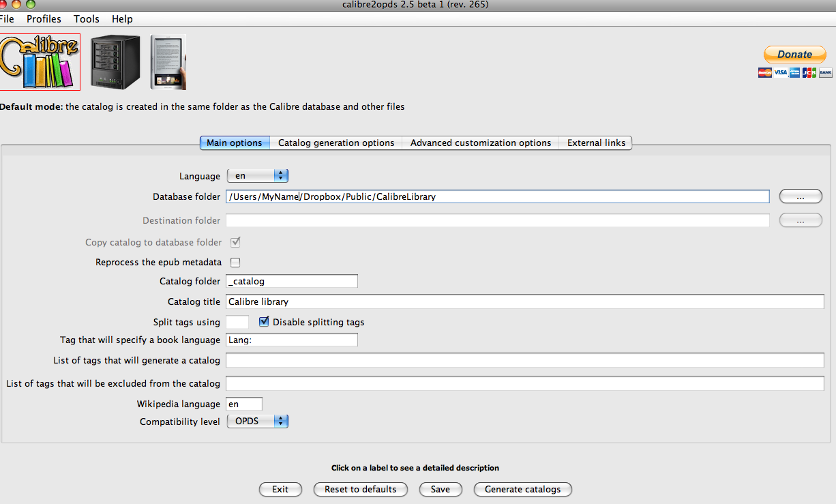Switch to the Main options tab
Viewport: 836px width, 504px height.
click(x=235, y=143)
